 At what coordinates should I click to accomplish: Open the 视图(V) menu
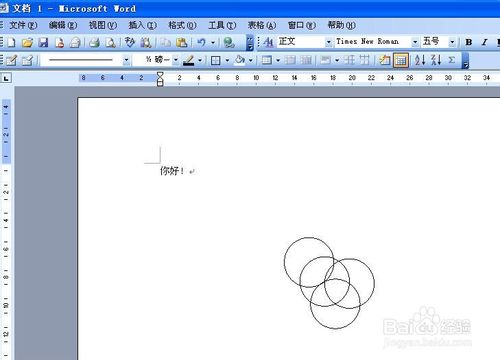pos(103,25)
